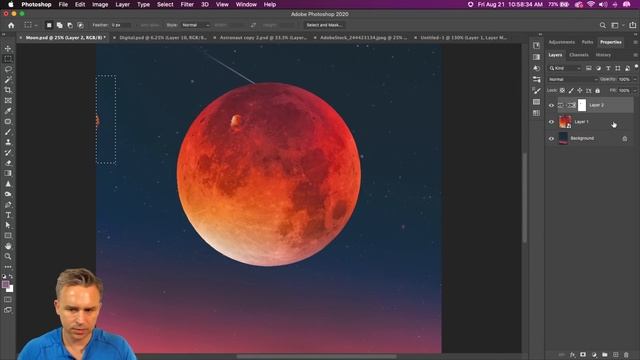Click the Home icon in options bar
Viewport: 640px width, 360px height.
(x=11, y=25)
